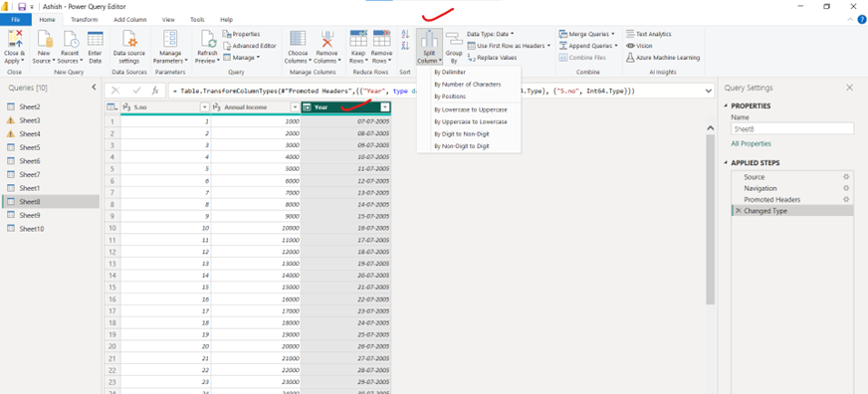Select the Sheet3 query
868x394 pixels.
tap(51, 120)
